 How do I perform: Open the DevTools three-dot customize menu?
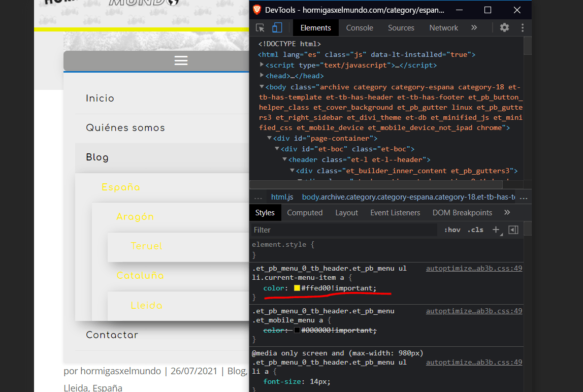523,27
